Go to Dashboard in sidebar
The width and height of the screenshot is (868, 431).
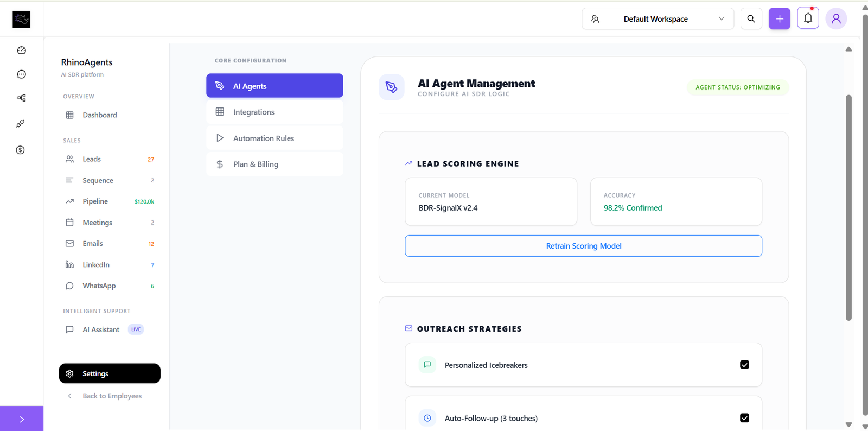click(110, 115)
